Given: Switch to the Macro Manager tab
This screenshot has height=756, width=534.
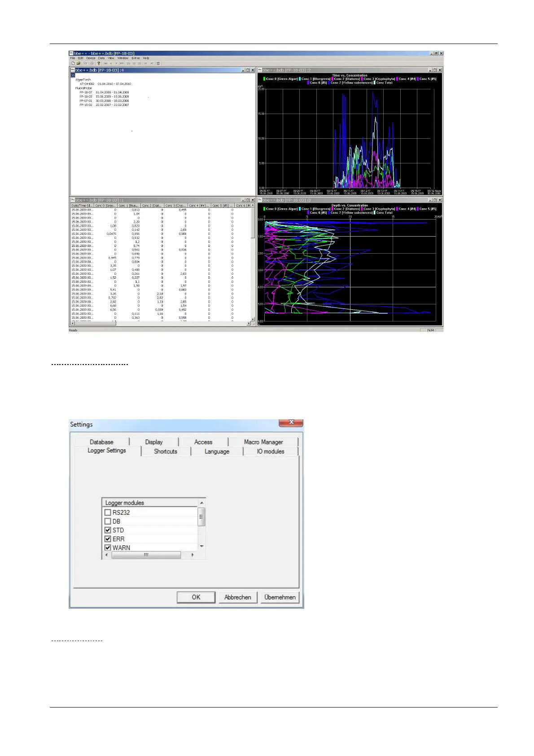Looking at the screenshot, I should coord(263,442).
